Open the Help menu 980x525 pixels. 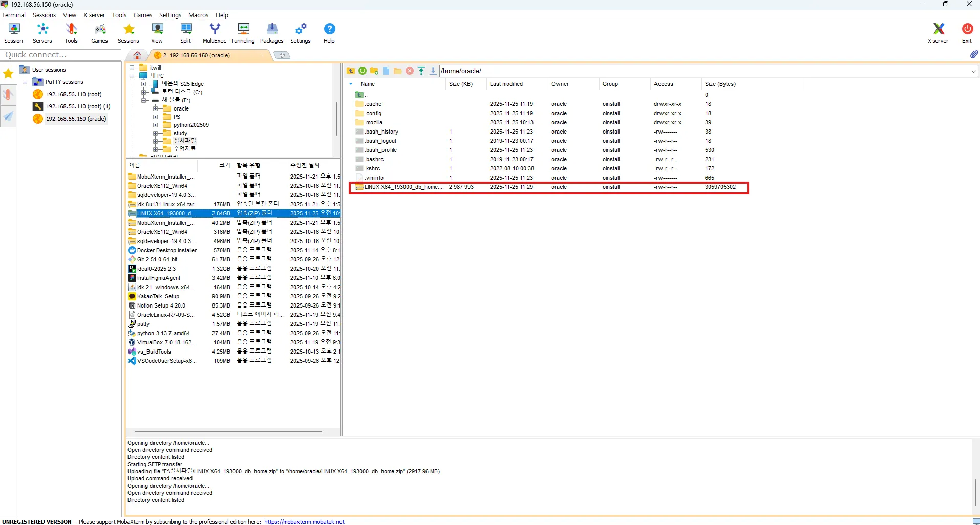click(x=222, y=15)
